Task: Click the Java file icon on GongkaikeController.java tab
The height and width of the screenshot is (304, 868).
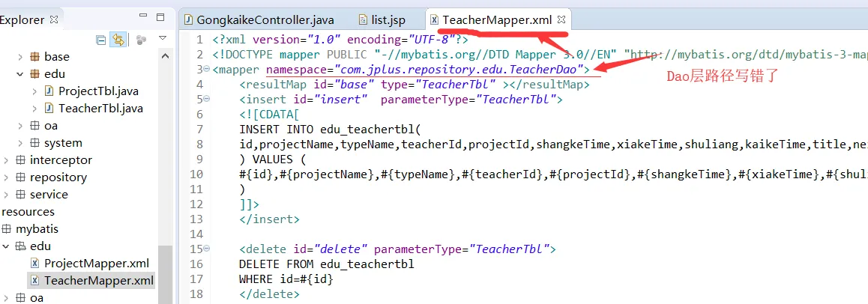Action: click(189, 20)
